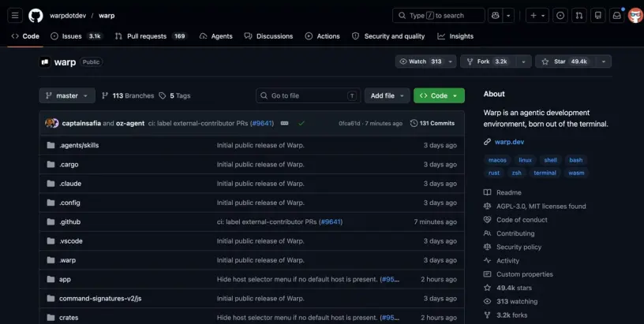Screen dimensions: 644x324
Task: Open the #9641 link in latest commit header
Action: [x=263, y=124]
